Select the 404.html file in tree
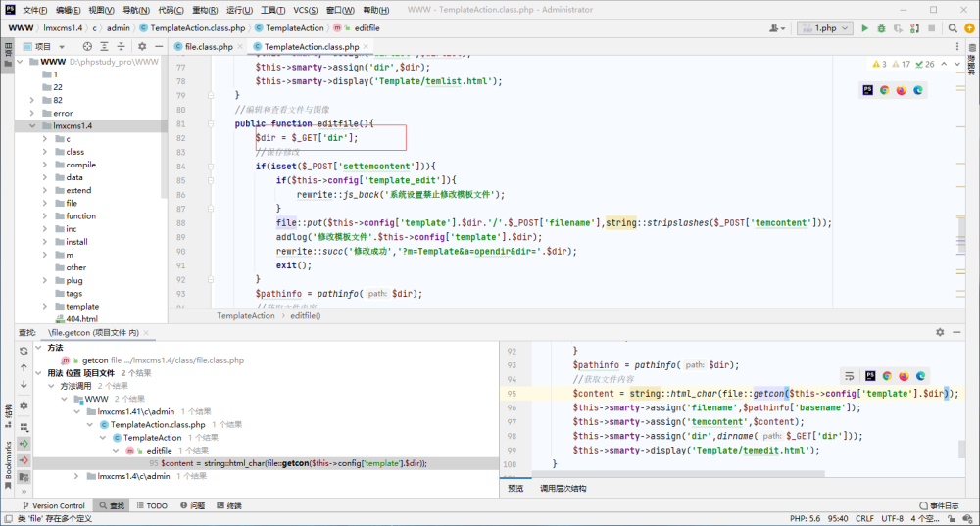Screen dimensions: 980x526 click(x=82, y=318)
